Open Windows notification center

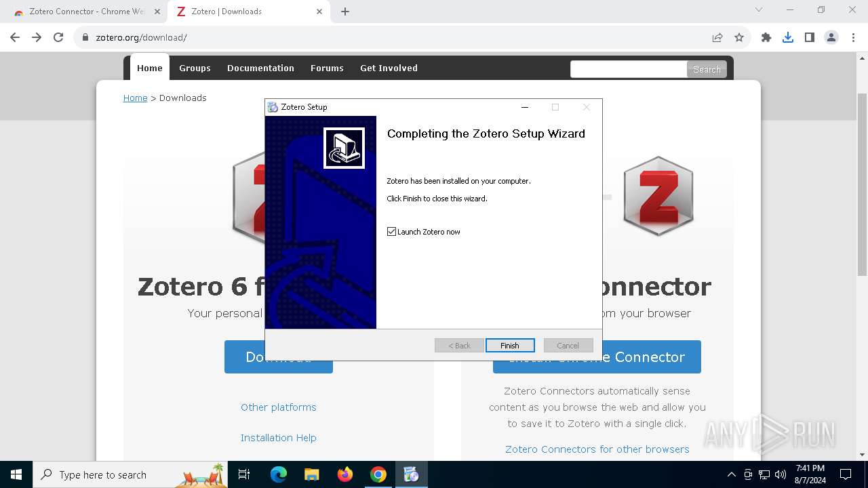(846, 474)
